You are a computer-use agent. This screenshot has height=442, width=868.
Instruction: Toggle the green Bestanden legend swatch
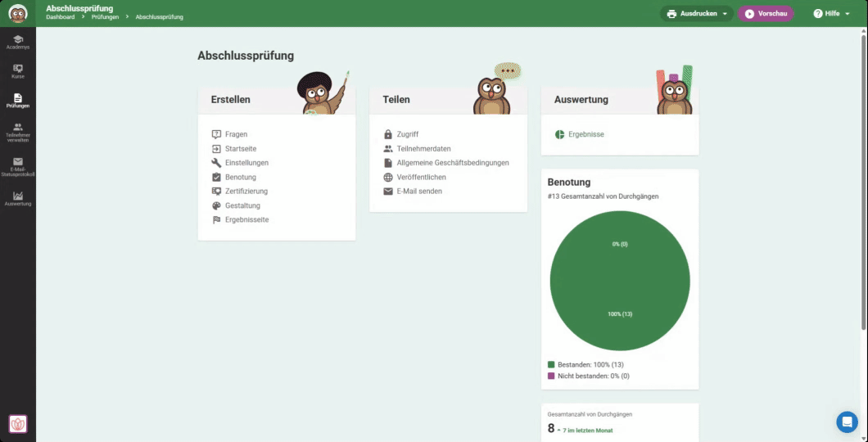point(551,364)
